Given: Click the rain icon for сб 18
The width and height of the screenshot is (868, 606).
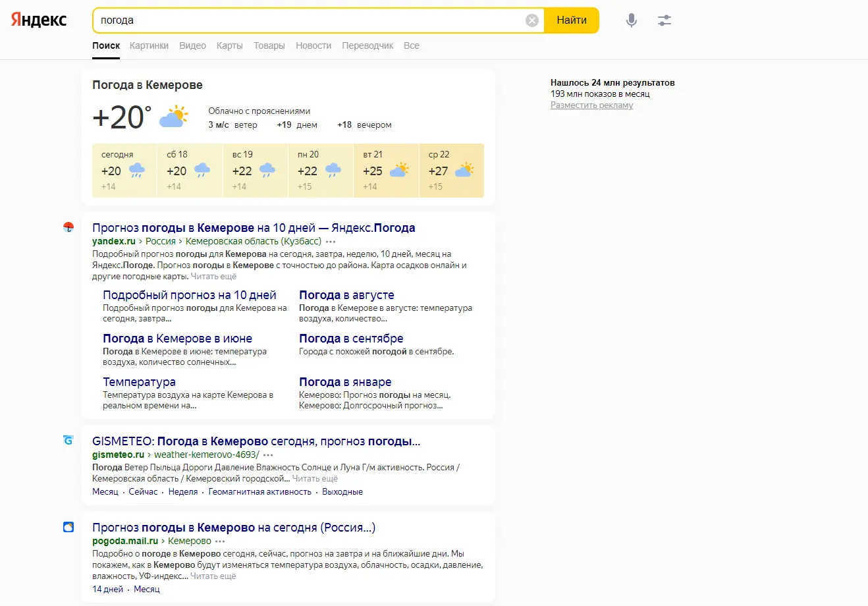Looking at the screenshot, I should [x=202, y=171].
